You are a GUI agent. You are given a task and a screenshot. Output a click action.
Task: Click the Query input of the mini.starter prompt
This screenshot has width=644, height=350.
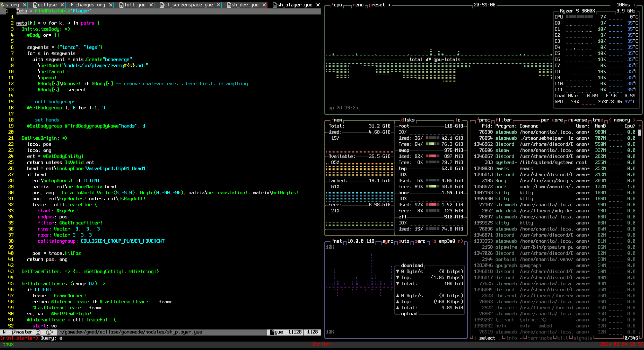click(61, 338)
